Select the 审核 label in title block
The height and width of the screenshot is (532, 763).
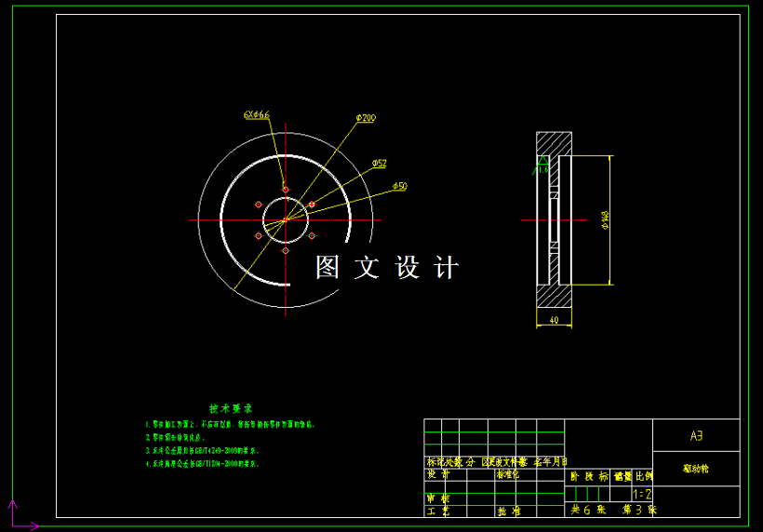pos(438,499)
